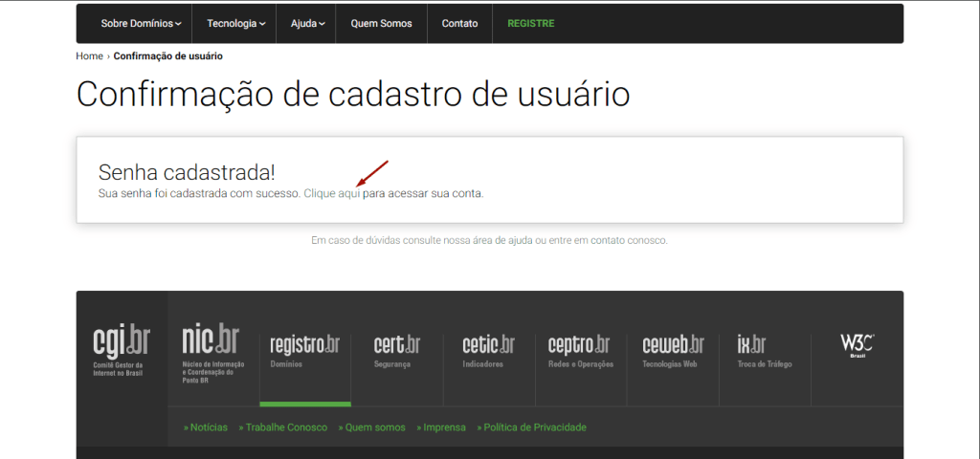The image size is (980, 459).
Task: Select the registro.br Domínios logo
Action: point(304,350)
